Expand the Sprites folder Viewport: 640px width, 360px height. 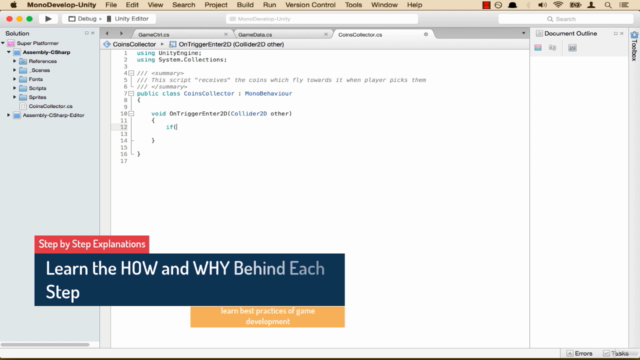coord(15,97)
